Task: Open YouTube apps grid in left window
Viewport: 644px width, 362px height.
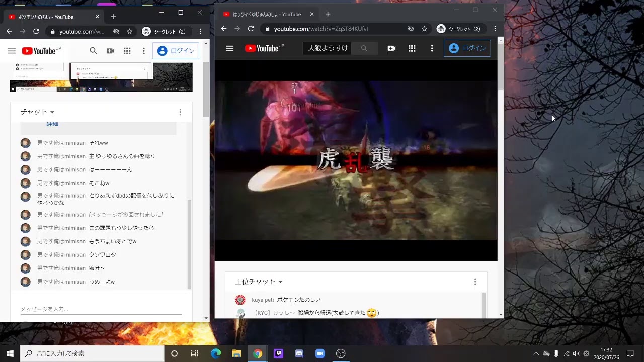Action: point(127,51)
